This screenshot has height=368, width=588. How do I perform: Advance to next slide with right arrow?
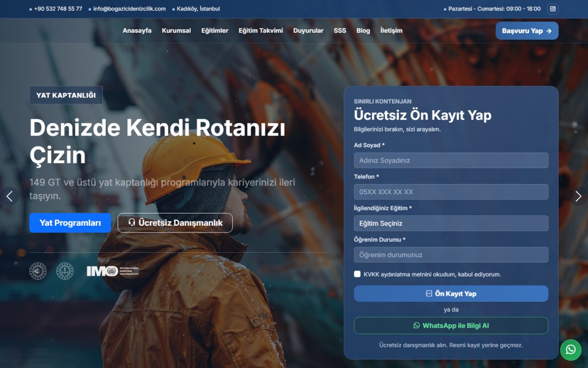(578, 196)
